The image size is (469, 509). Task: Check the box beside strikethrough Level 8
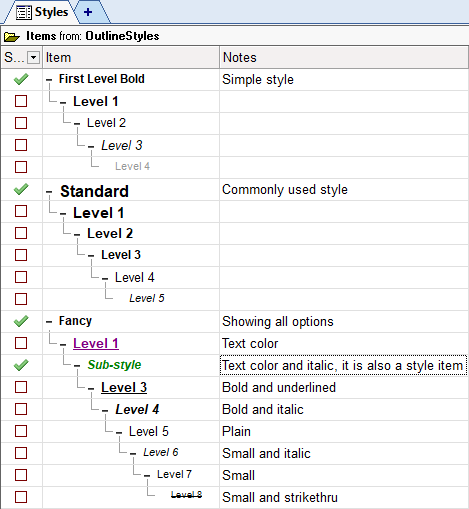21,497
